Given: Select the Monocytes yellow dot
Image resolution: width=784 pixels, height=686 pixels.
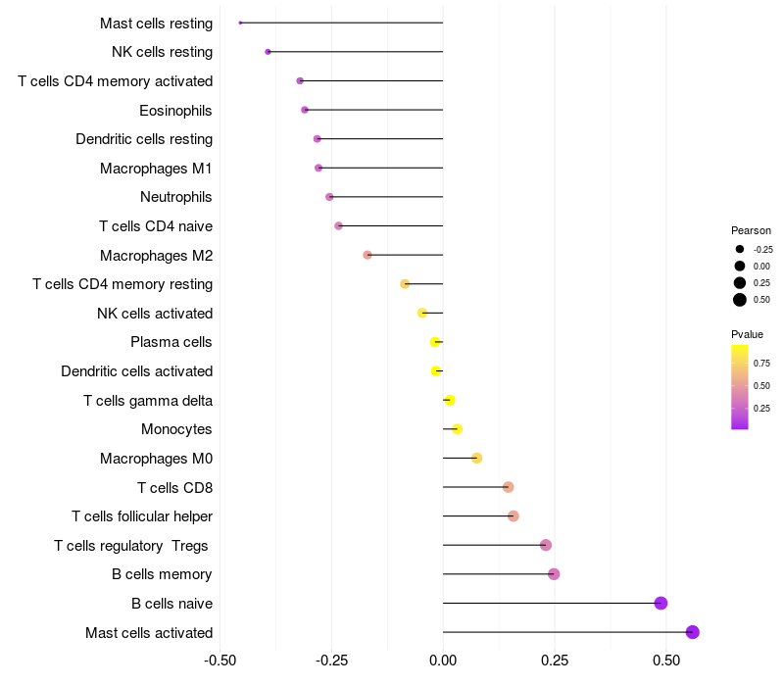Looking at the screenshot, I should tap(457, 429).
